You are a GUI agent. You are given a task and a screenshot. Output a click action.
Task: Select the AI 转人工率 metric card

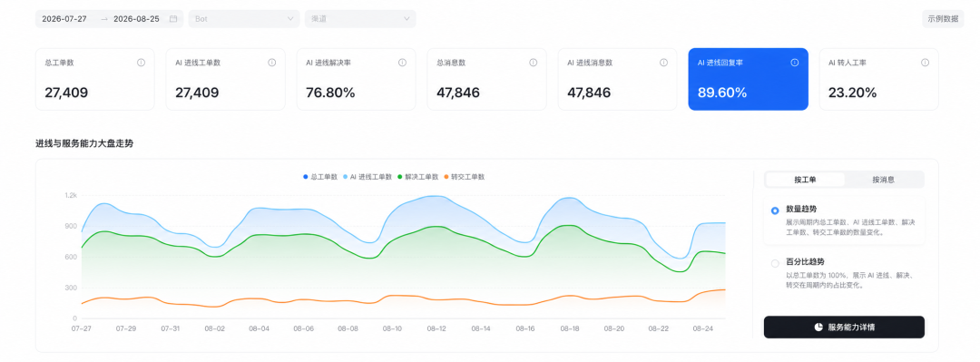[x=878, y=80]
